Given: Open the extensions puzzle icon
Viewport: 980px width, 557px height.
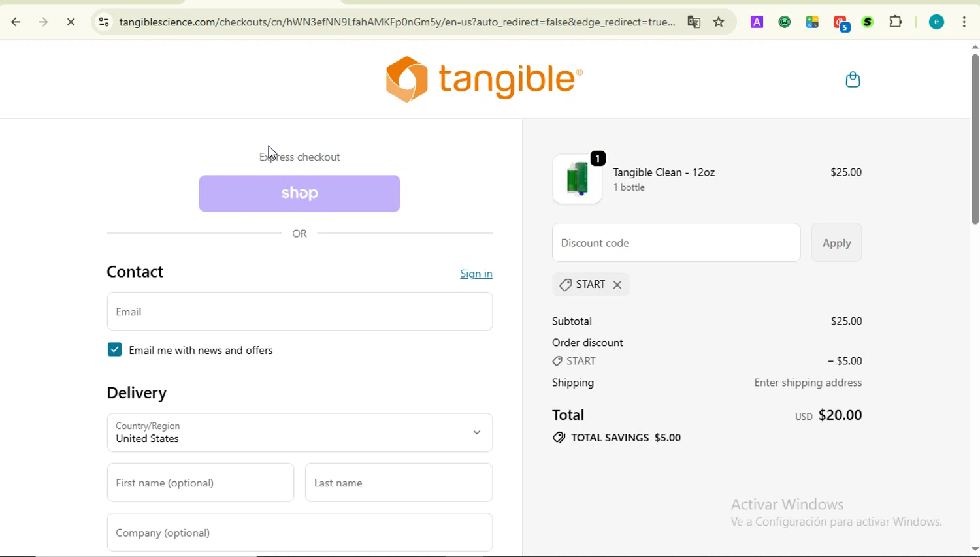Looking at the screenshot, I should pyautogui.click(x=896, y=22).
